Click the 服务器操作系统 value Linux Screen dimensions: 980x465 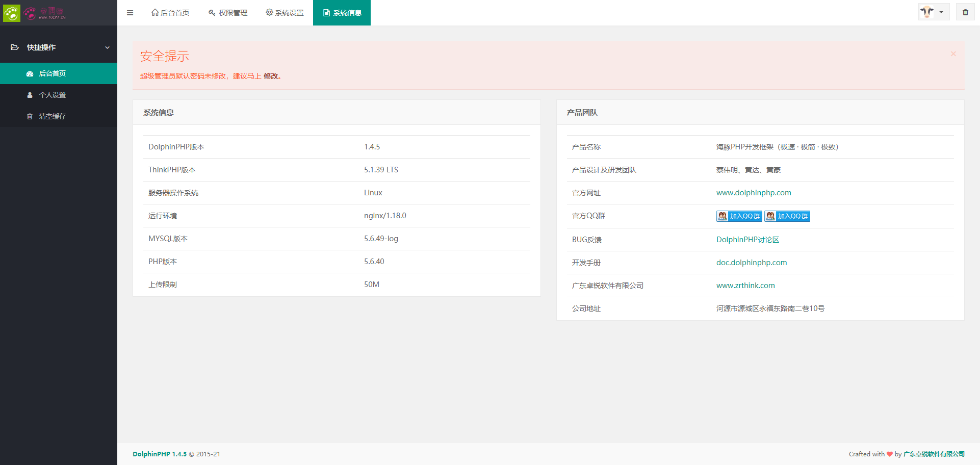(373, 193)
